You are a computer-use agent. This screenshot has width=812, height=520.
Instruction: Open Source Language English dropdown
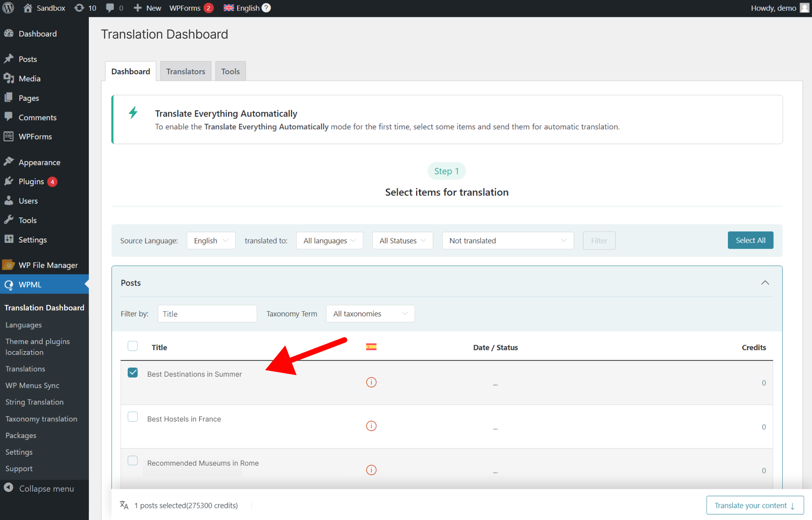(211, 240)
